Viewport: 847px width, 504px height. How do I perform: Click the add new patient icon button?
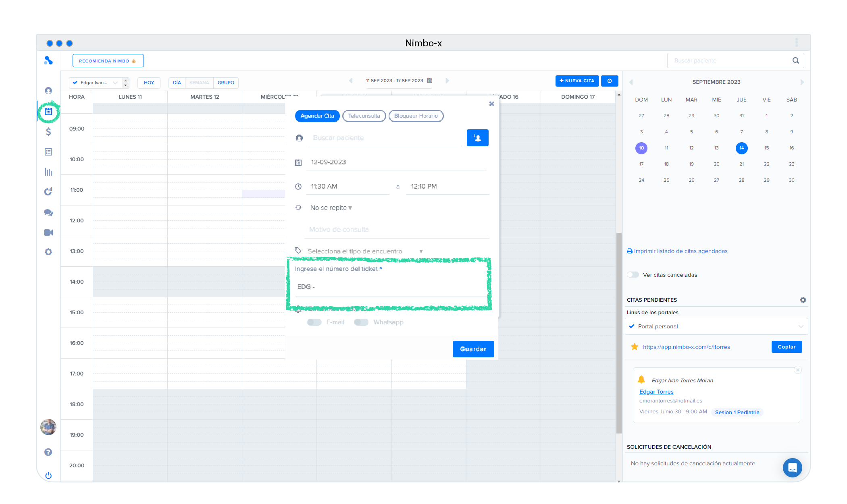477,138
